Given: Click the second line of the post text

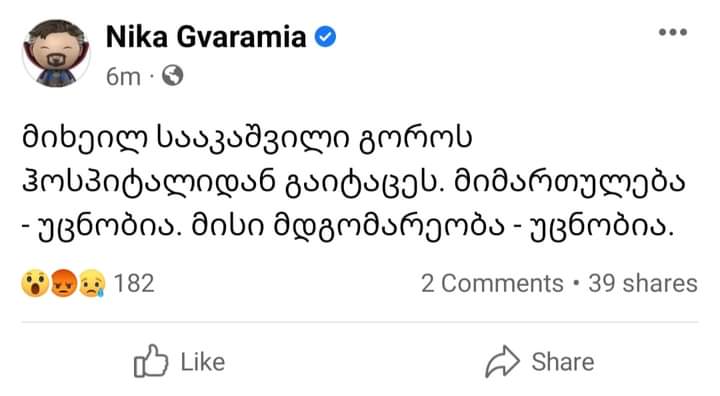Looking at the screenshot, I should (354, 183).
